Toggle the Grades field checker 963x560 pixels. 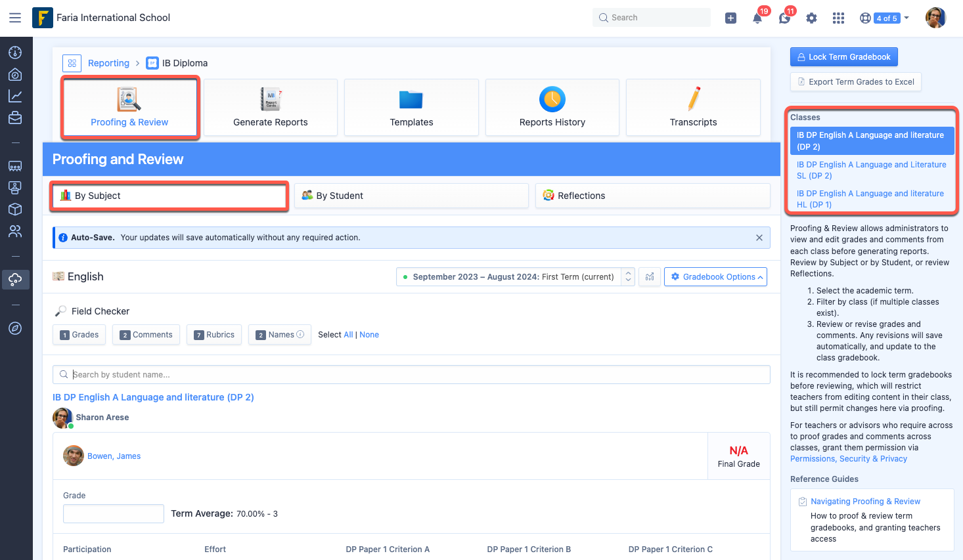pos(79,335)
